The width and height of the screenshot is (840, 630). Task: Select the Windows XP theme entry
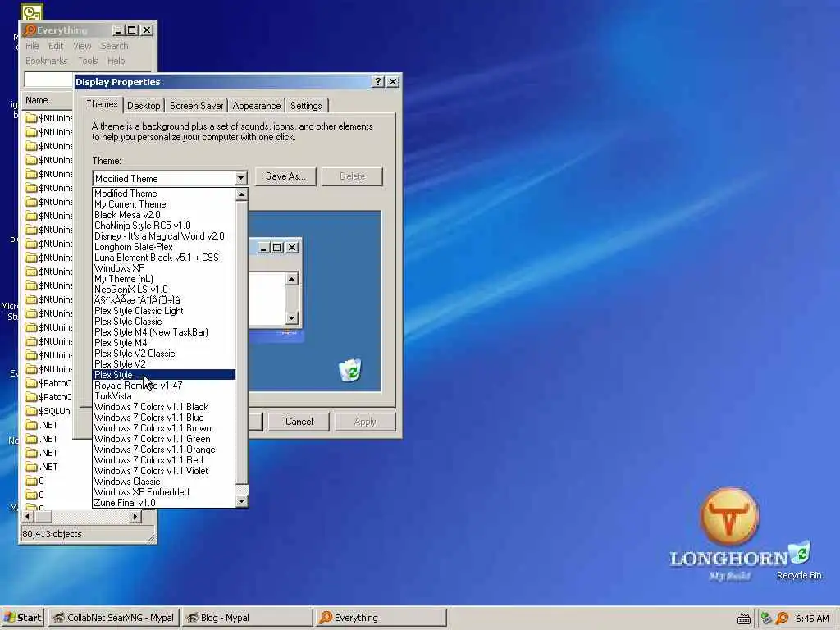[164, 268]
